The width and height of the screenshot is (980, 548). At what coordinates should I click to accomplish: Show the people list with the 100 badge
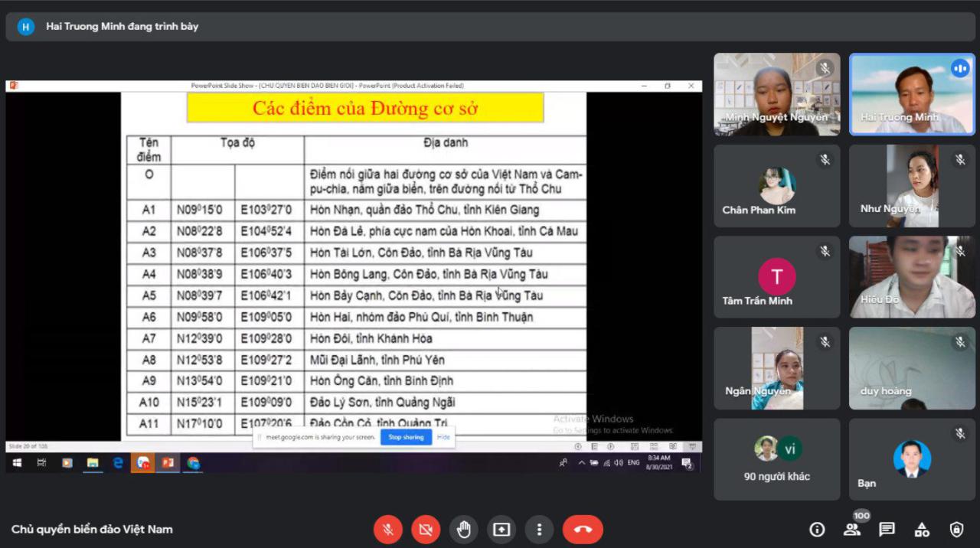pos(851,530)
